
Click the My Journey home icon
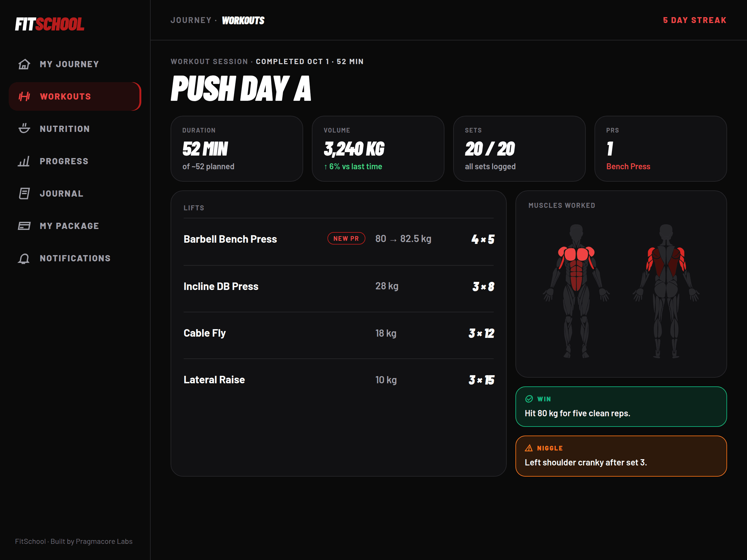24,64
